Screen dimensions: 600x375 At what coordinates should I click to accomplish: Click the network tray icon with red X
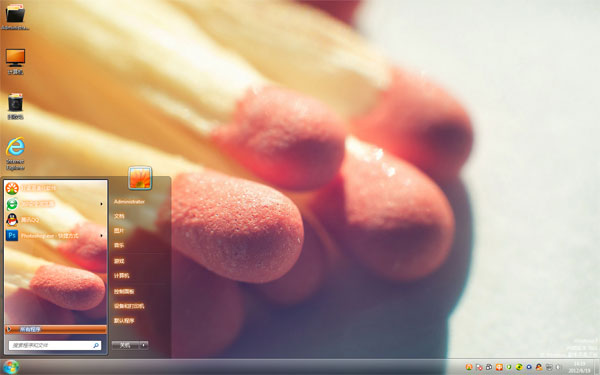click(479, 367)
